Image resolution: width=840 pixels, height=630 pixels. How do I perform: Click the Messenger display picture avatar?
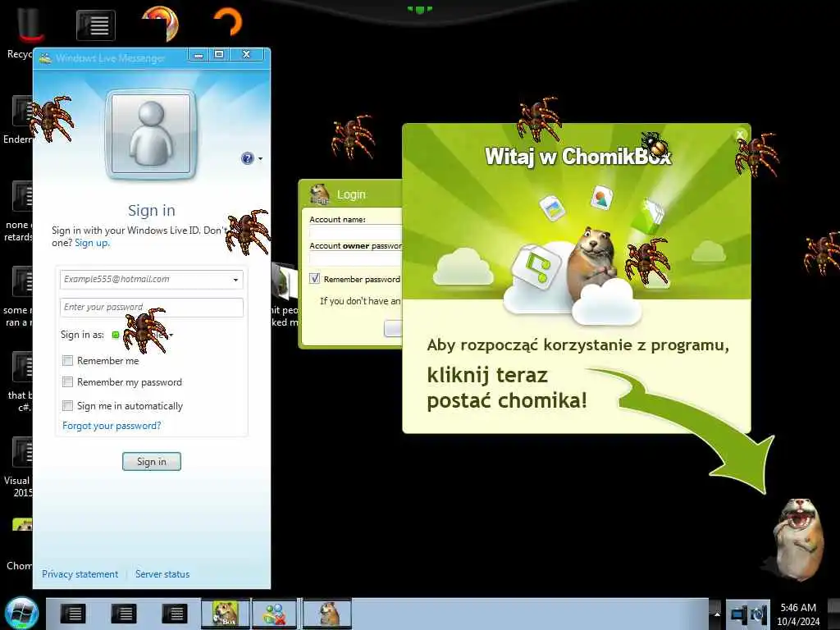click(x=151, y=134)
